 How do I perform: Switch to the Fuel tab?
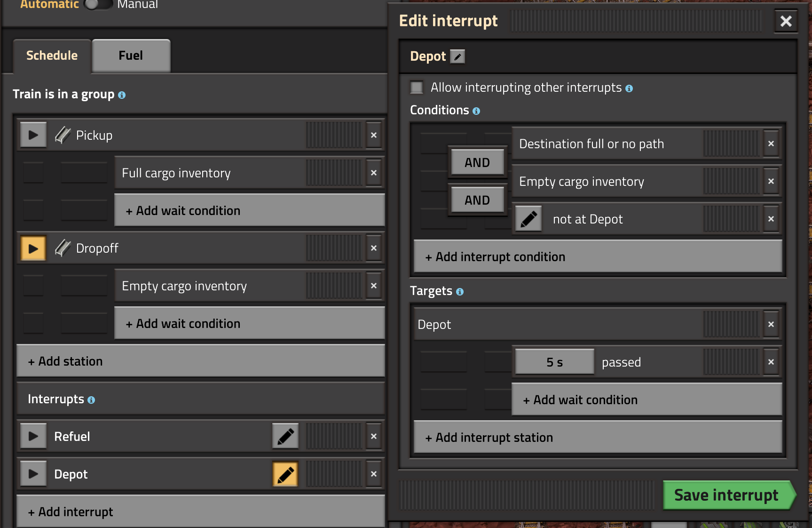point(131,56)
